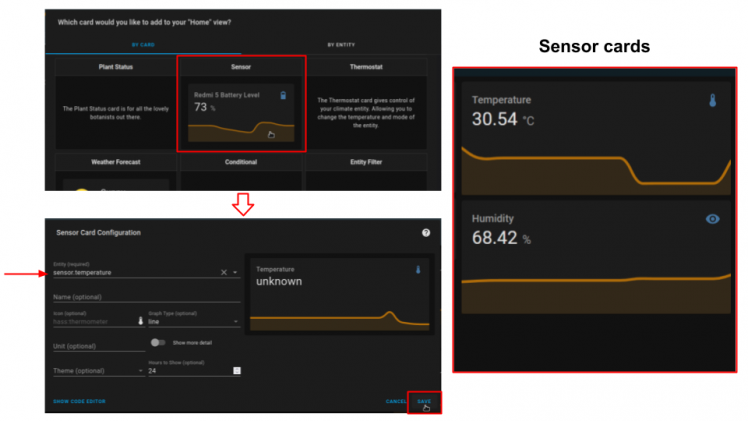Click the battery icon on the Redmi 5 card

pos(283,95)
